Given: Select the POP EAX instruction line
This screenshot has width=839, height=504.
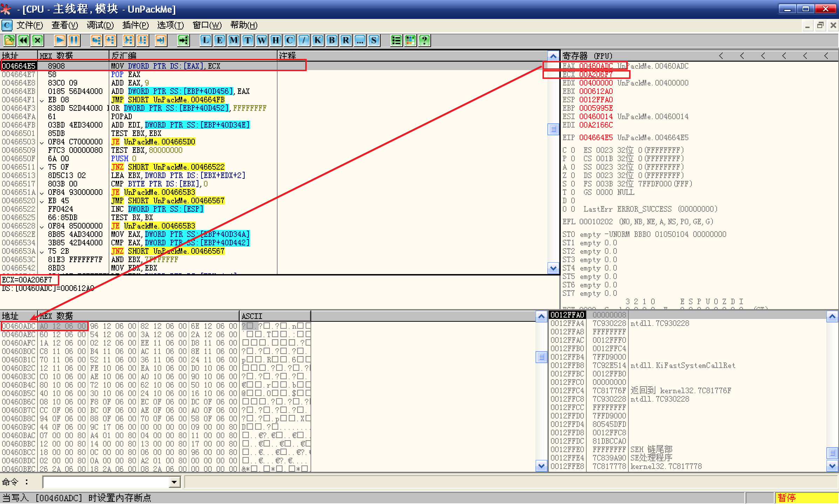Looking at the screenshot, I should click(125, 74).
